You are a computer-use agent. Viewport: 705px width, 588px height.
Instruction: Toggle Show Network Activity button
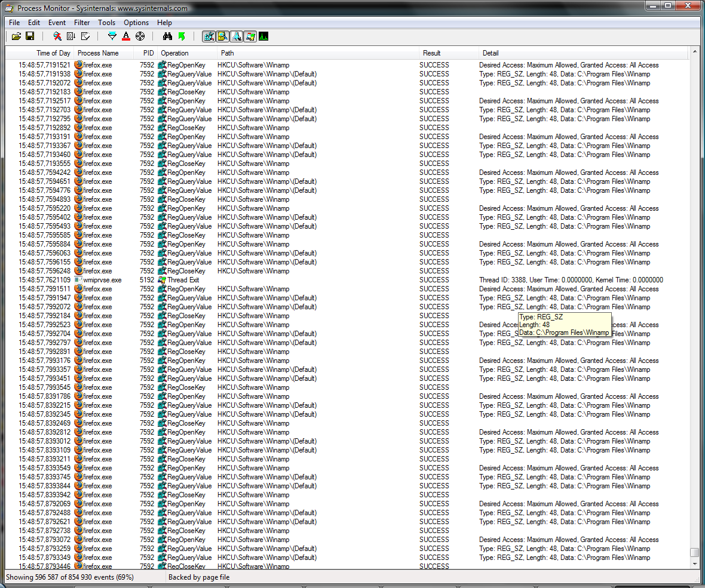click(237, 36)
